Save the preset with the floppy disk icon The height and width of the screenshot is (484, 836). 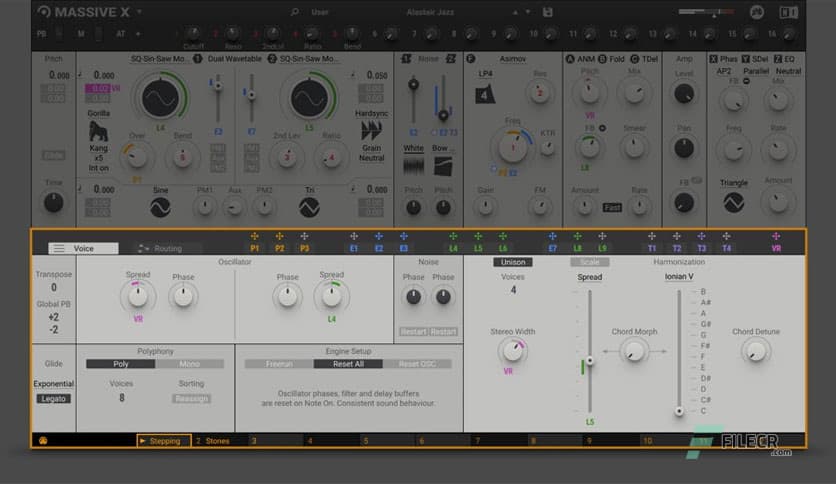(x=548, y=12)
